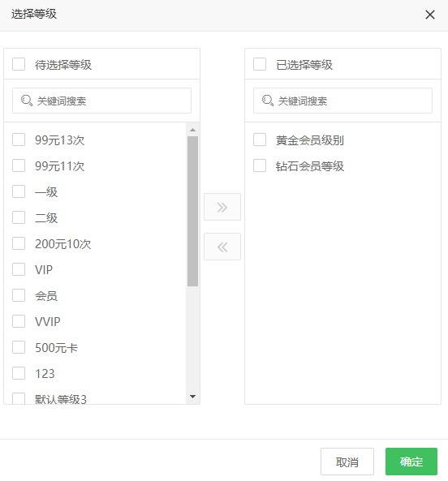
Task: Check the VIP checkbox
Action: pyautogui.click(x=19, y=269)
